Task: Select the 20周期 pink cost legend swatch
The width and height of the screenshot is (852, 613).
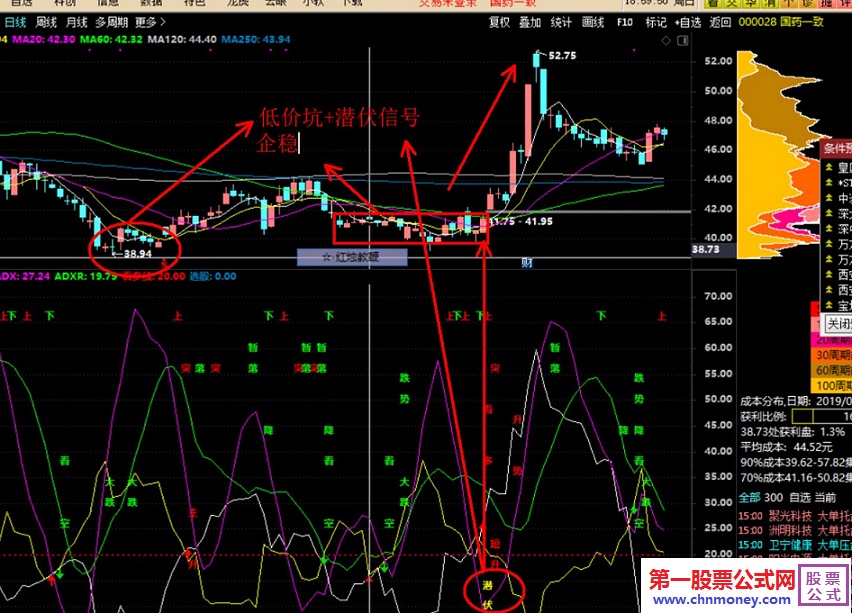Action: tap(831, 340)
